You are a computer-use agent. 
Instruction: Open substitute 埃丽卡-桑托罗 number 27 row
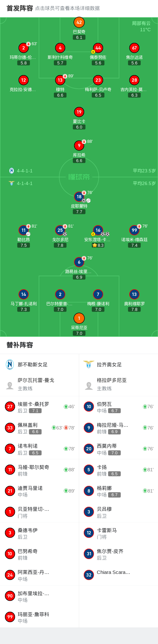pyautogui.click(x=40, y=407)
